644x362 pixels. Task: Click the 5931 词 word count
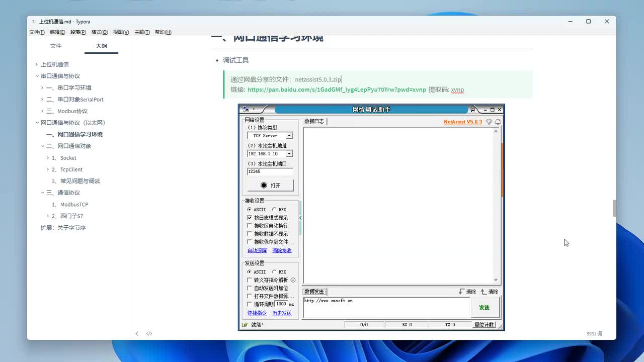click(594, 334)
